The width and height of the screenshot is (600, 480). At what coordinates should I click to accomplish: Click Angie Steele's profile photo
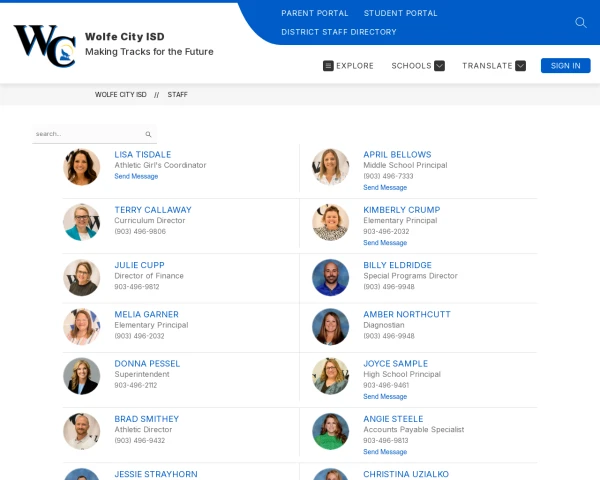(331, 431)
